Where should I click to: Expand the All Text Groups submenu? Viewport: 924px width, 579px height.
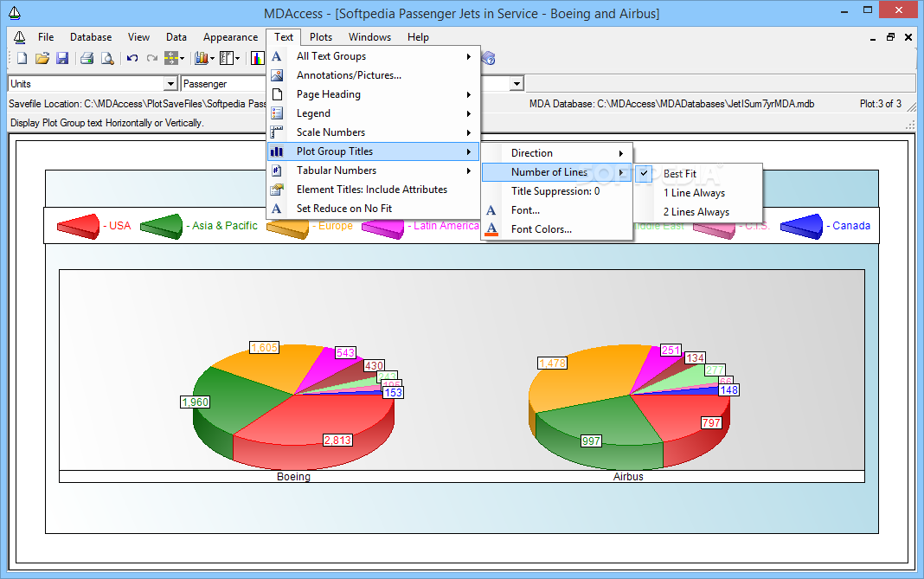coord(374,56)
